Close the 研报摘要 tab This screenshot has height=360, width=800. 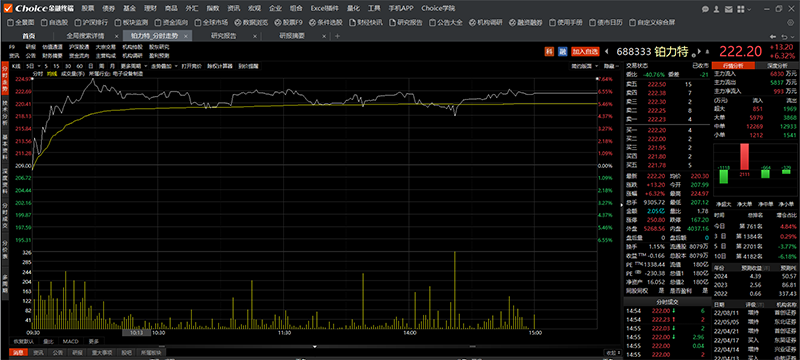point(324,36)
